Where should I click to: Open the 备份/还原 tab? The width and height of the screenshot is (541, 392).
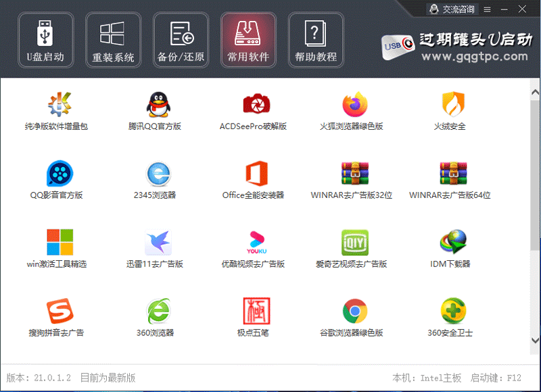(181, 40)
